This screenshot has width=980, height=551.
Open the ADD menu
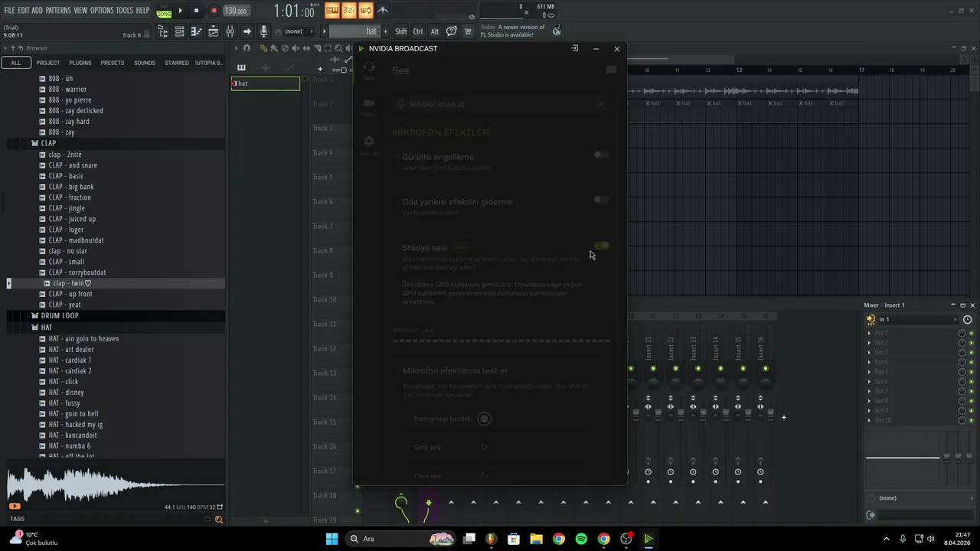(37, 10)
